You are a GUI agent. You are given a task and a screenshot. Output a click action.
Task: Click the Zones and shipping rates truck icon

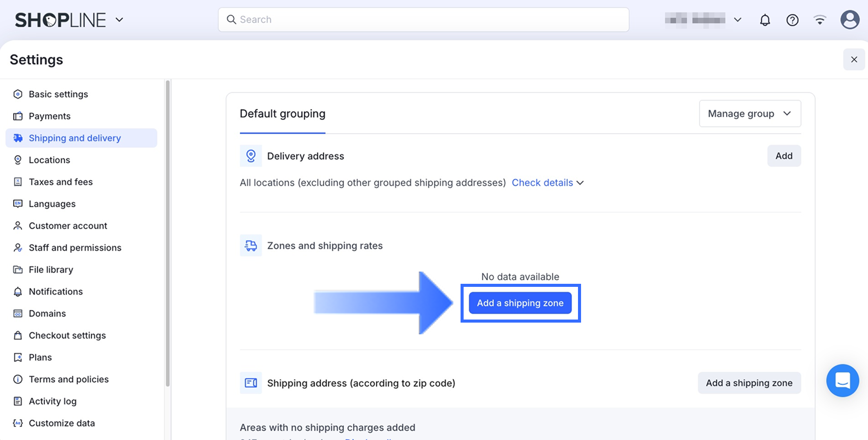point(251,246)
